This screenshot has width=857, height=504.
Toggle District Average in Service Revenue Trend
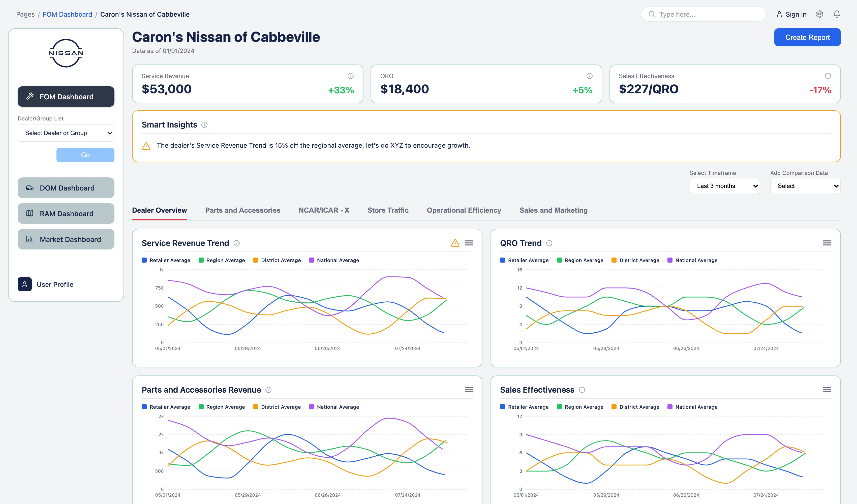click(x=277, y=260)
